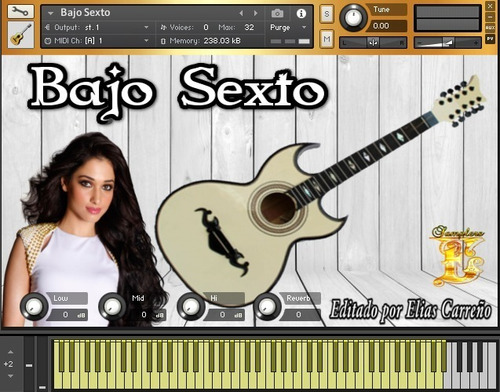Click the Bajo Sexto title text in header
This screenshot has width=500, height=392.
85,13
